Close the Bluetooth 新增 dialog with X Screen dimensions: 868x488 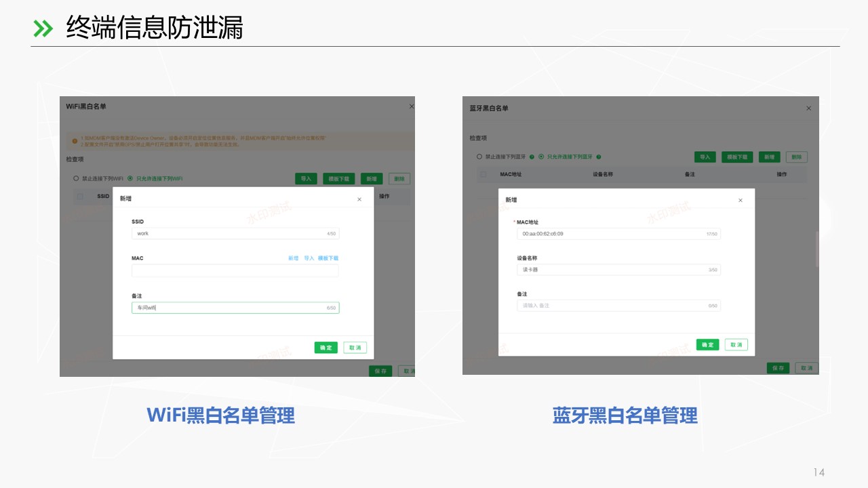pos(741,200)
